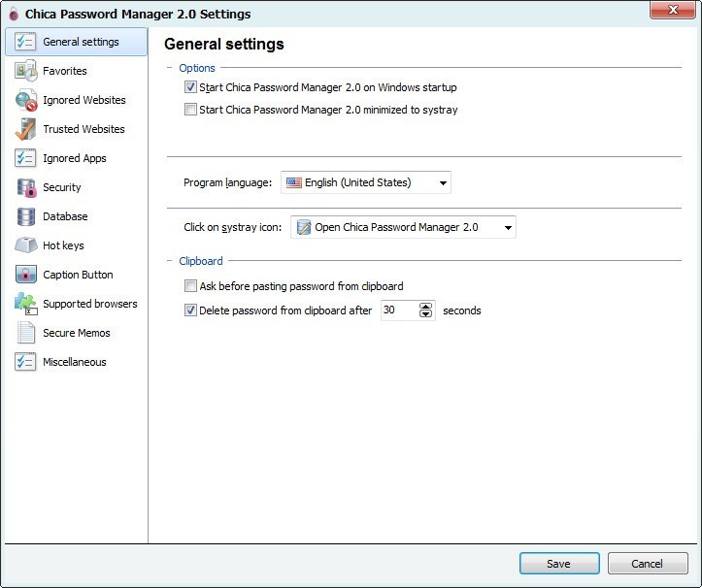Click the Trusted Websites checkmark icon
Screen dimensions: 702x588
click(x=25, y=129)
